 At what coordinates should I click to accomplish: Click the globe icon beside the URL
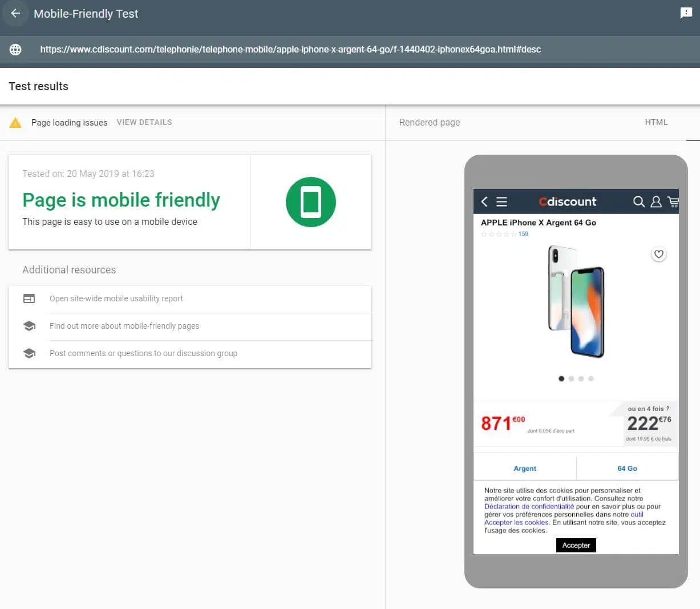click(15, 50)
